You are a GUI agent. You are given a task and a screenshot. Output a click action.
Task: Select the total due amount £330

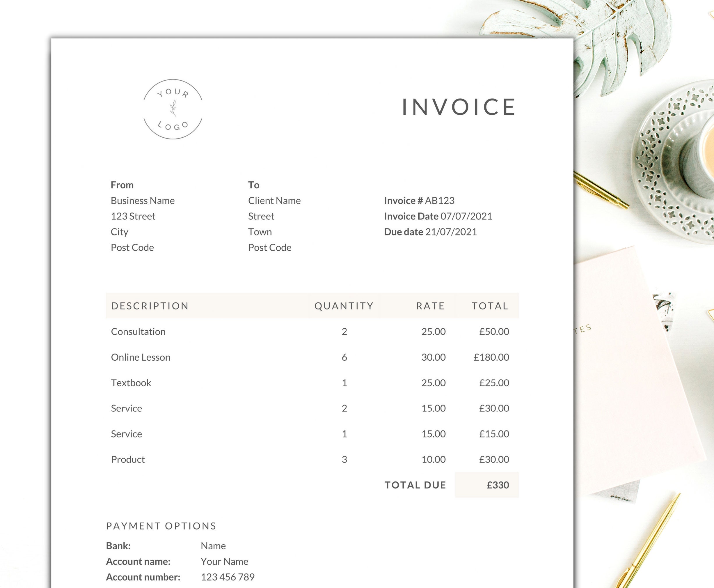pos(498,485)
